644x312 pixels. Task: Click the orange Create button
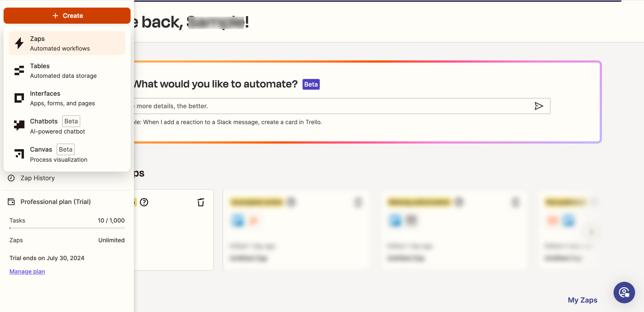click(67, 16)
